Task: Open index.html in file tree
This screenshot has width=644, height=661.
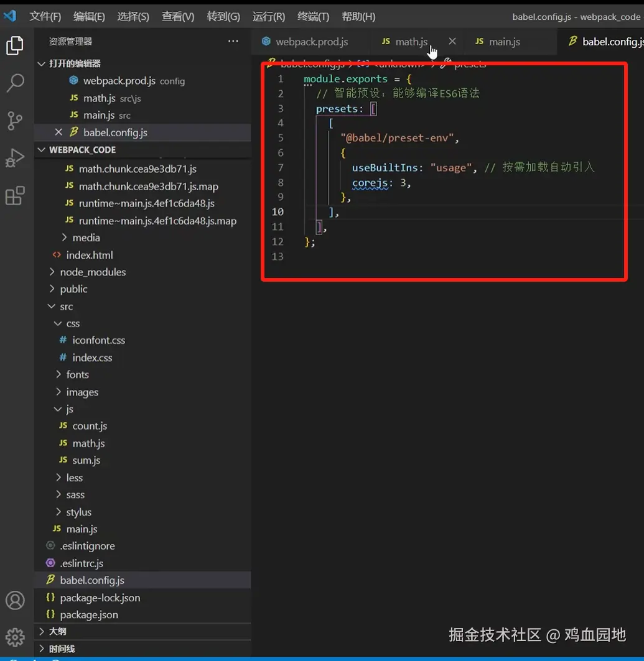Action: click(143, 255)
